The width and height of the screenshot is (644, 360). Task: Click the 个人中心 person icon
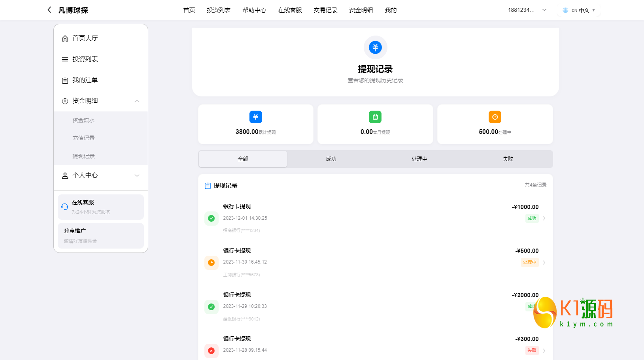tap(65, 175)
